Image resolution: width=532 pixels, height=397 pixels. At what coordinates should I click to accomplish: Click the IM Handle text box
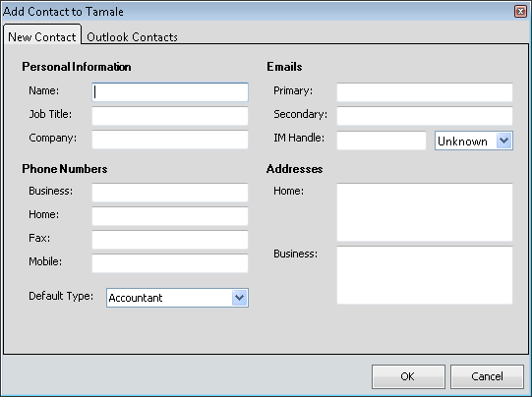click(382, 141)
